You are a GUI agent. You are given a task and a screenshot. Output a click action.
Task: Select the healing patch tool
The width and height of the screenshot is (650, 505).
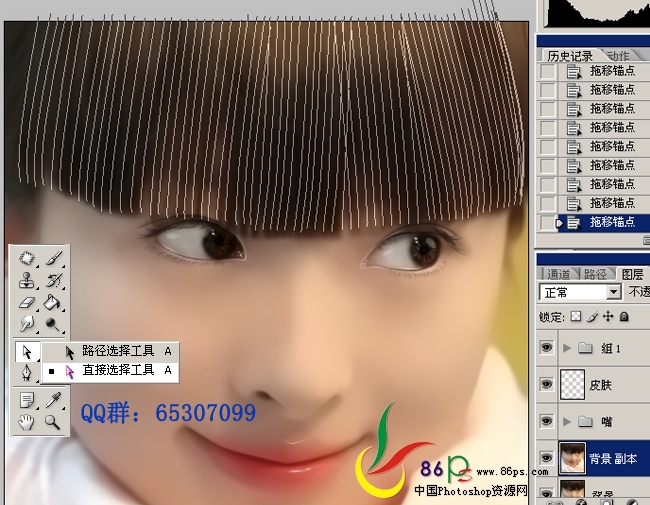pos(27,259)
